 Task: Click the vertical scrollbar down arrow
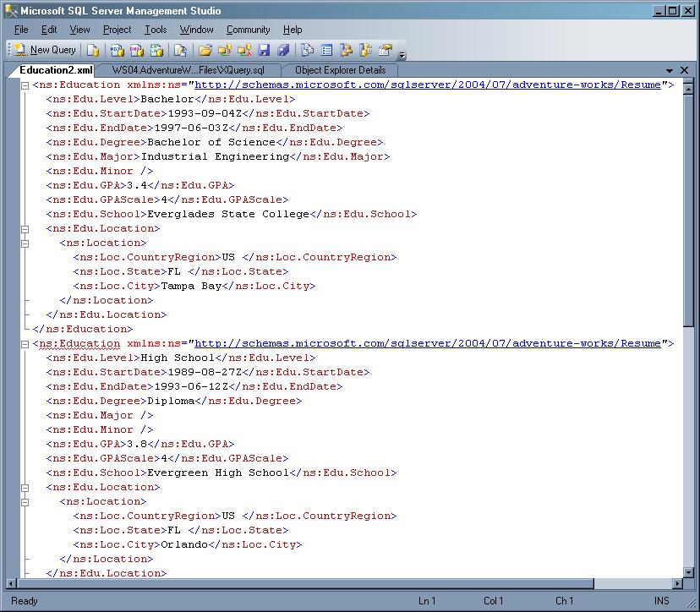688,571
